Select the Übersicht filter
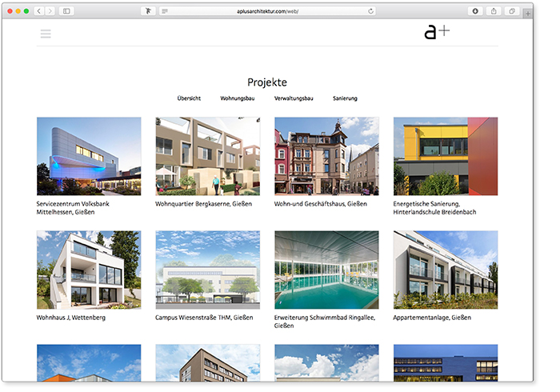Screen dimensions: 560x392 pyautogui.click(x=189, y=98)
